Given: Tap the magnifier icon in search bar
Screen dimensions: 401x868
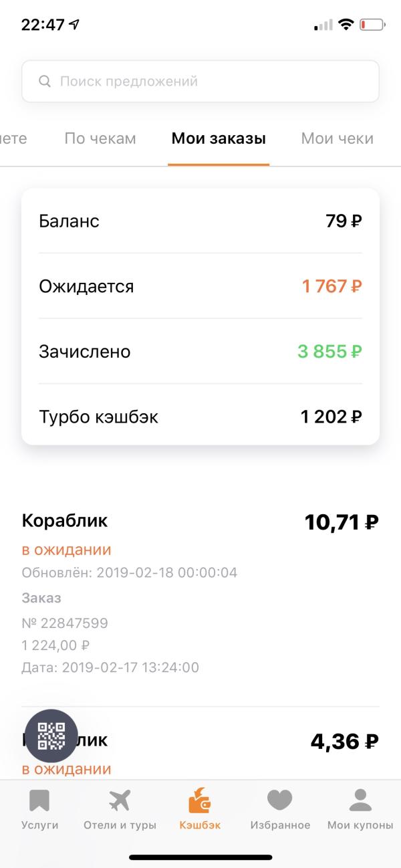Looking at the screenshot, I should pos(45,82).
